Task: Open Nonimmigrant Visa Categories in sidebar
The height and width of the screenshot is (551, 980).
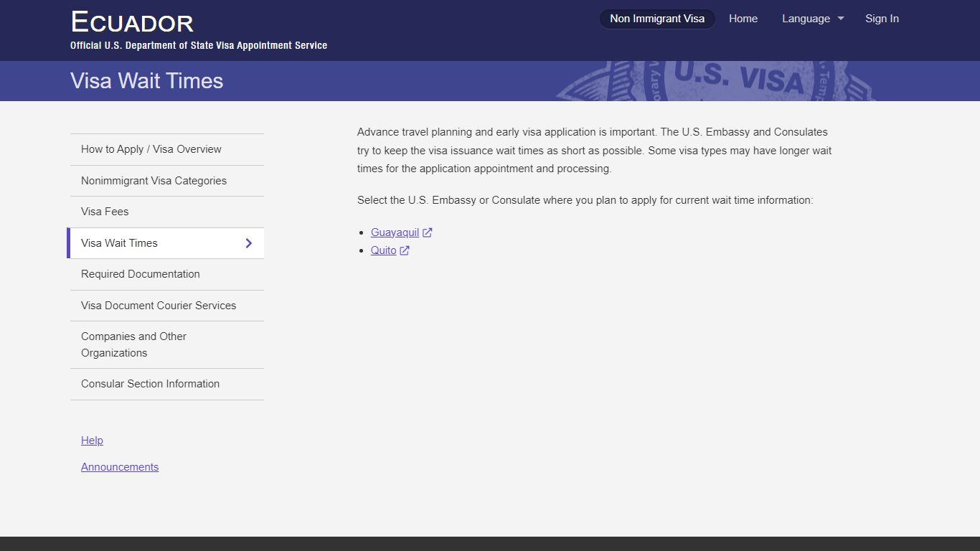Action: pos(167,181)
